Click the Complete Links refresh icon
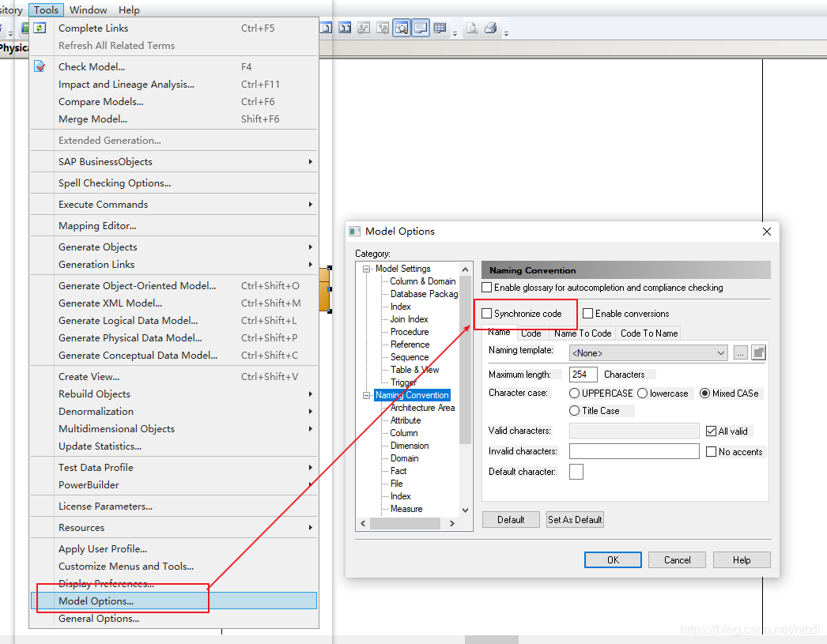 point(40,28)
